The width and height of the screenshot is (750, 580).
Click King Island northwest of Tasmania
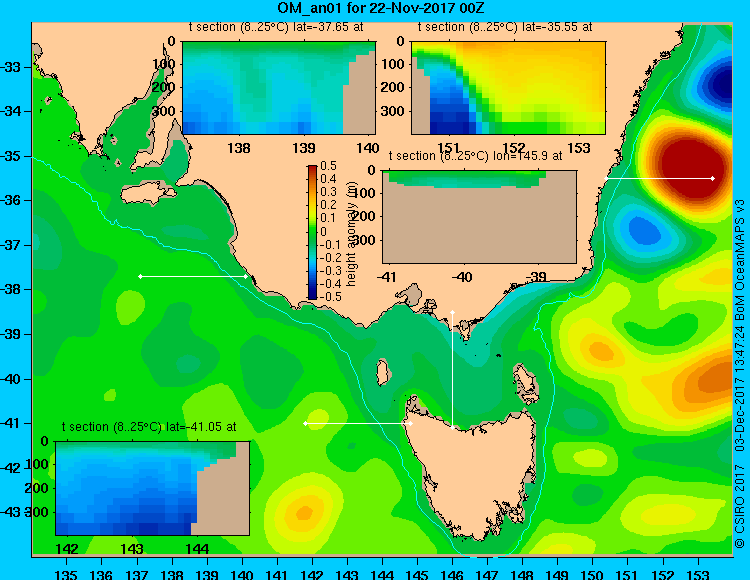[382, 372]
